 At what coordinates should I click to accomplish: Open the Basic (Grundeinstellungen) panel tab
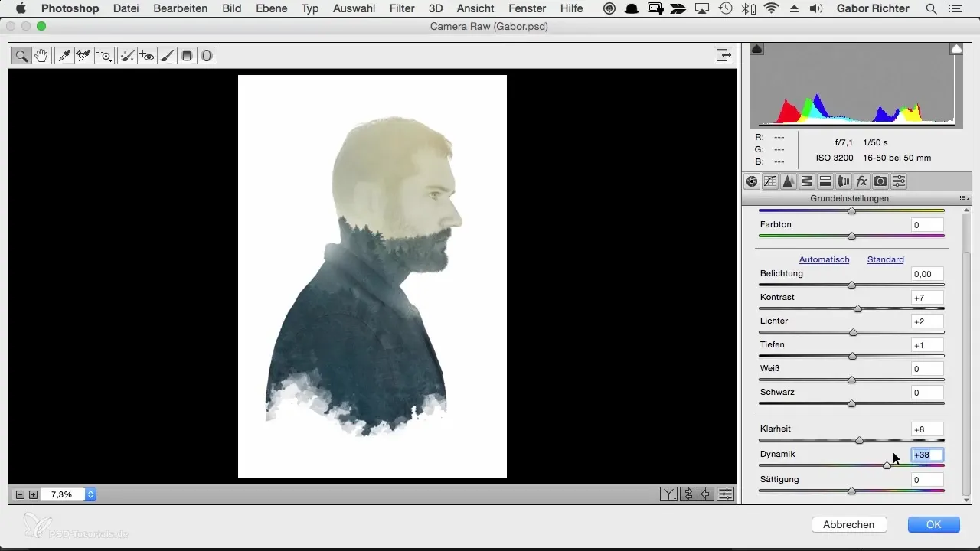coord(752,181)
